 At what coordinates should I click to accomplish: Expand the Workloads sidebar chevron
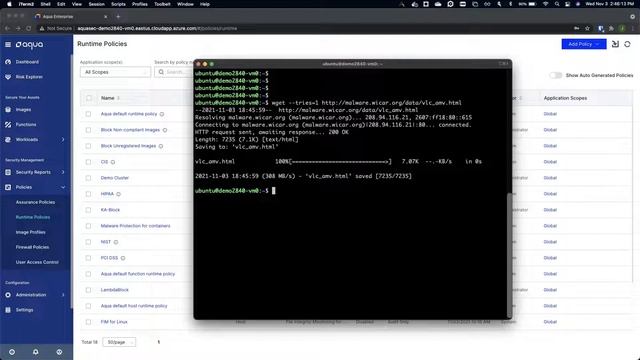click(63, 140)
